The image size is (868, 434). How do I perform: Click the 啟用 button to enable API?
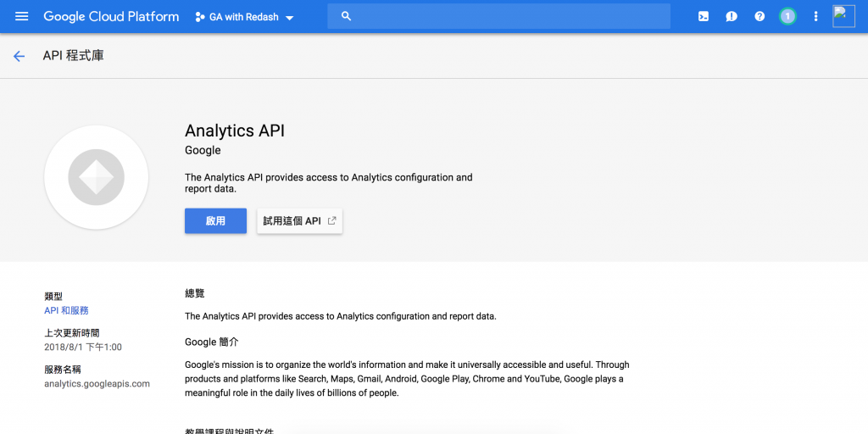pos(215,220)
